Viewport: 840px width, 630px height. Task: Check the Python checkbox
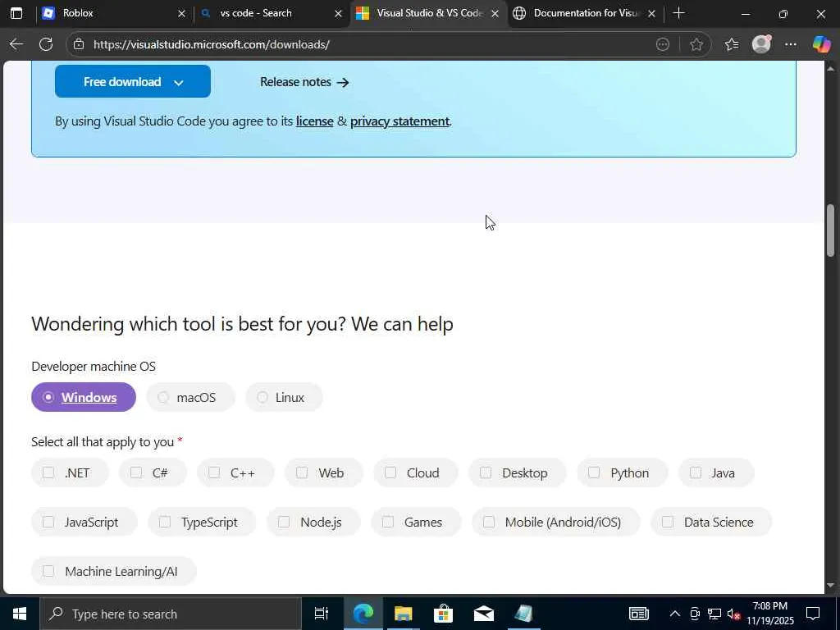pyautogui.click(x=594, y=472)
